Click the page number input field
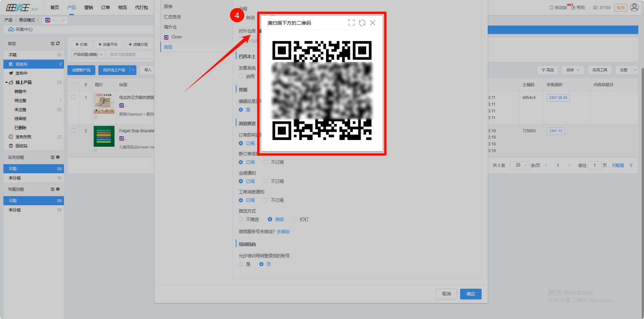The height and width of the screenshot is (319, 644). click(x=594, y=165)
